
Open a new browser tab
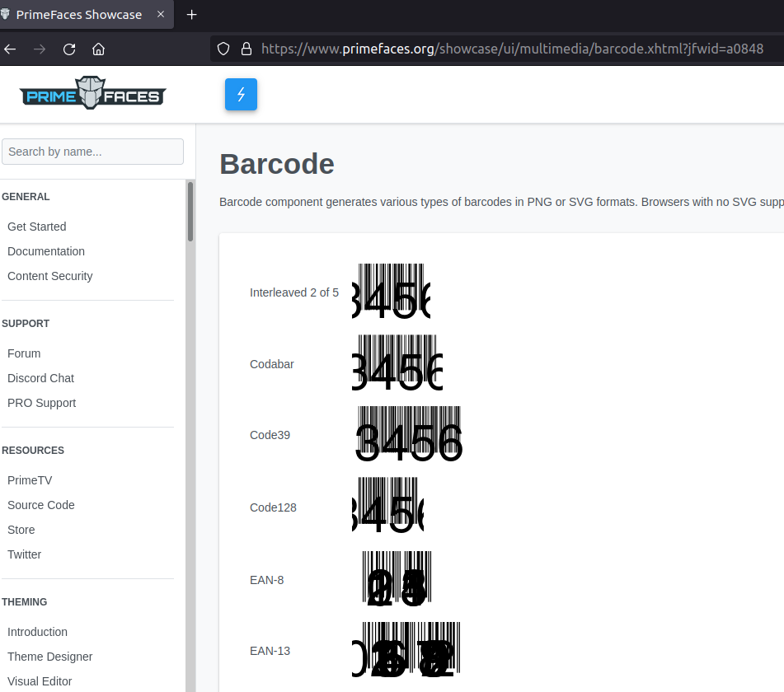(x=191, y=14)
